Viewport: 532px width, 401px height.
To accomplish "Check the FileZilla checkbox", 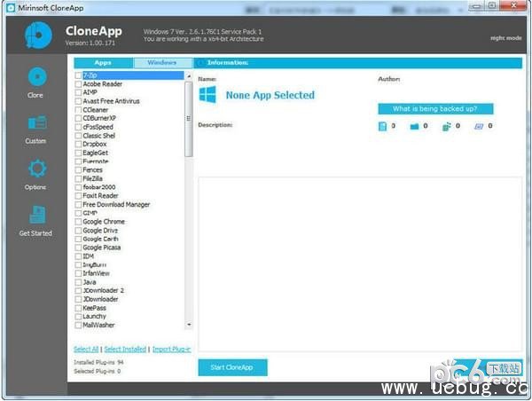I will pyautogui.click(x=78, y=178).
